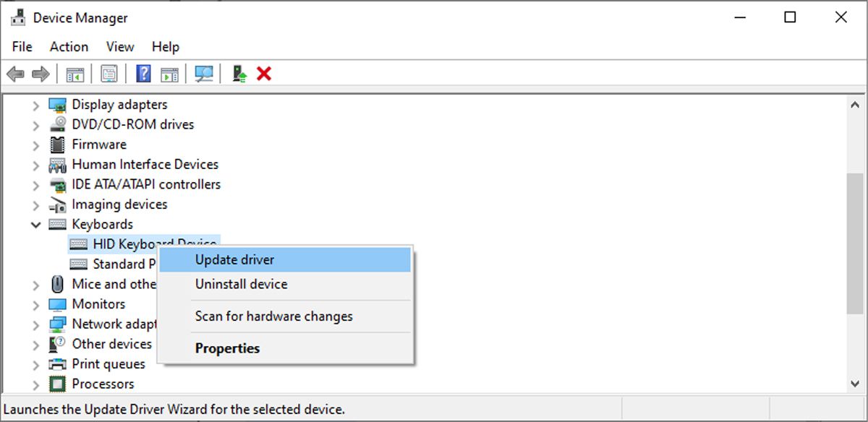
Task: Select the Imaging devices category
Action: click(119, 204)
